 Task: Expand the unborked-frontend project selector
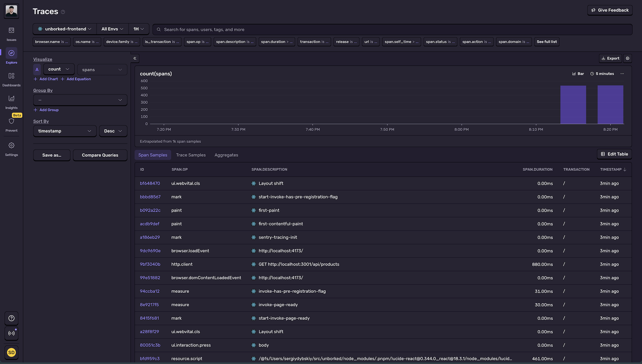click(65, 29)
